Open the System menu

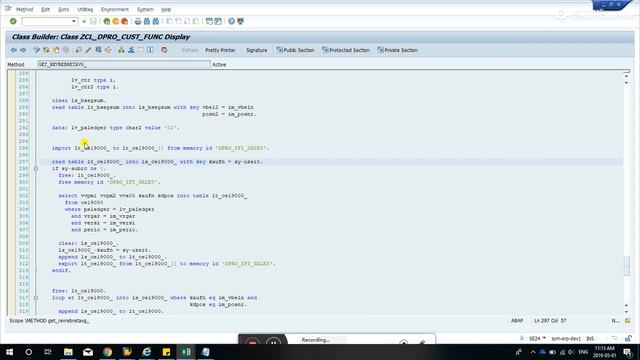(x=145, y=9)
